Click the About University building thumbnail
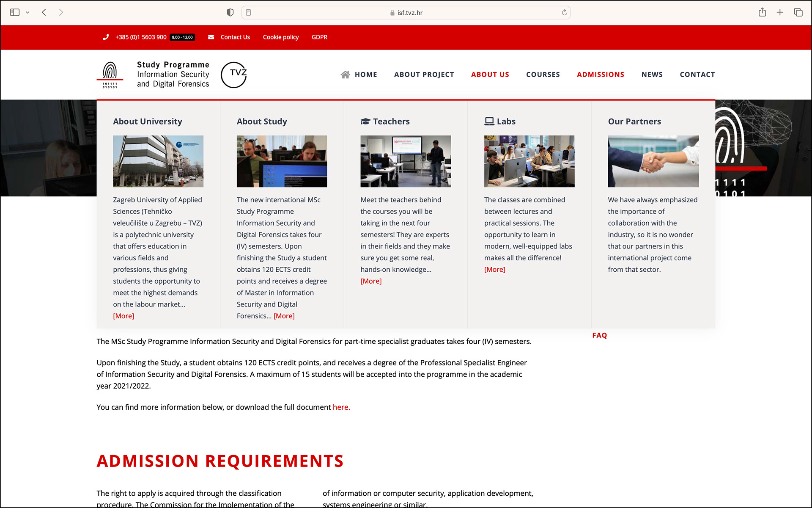 pyautogui.click(x=158, y=161)
